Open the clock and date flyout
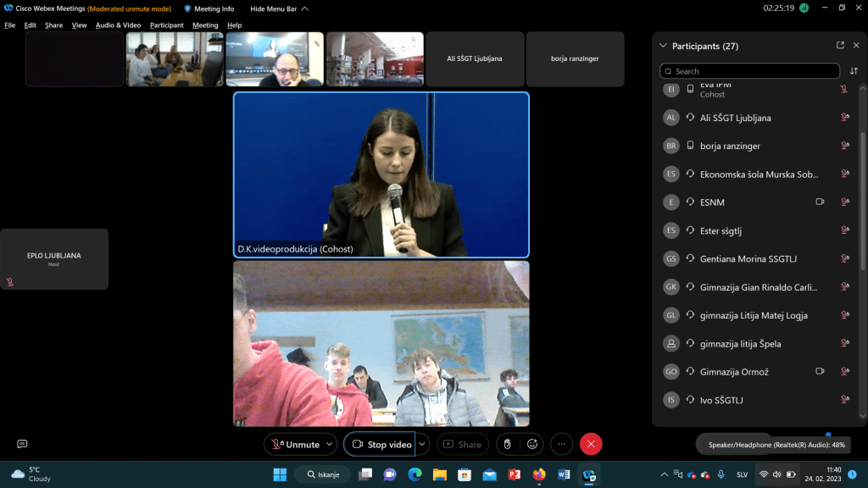The width and height of the screenshot is (868, 488). coord(822,474)
